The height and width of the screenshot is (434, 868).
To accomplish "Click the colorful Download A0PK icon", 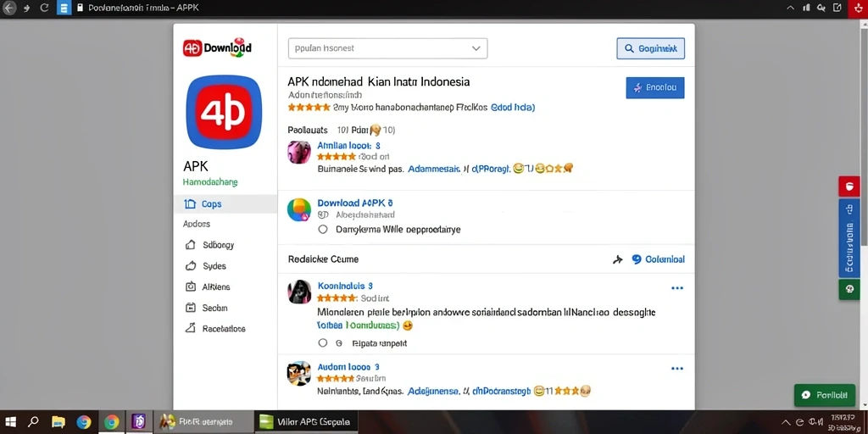I will point(299,210).
